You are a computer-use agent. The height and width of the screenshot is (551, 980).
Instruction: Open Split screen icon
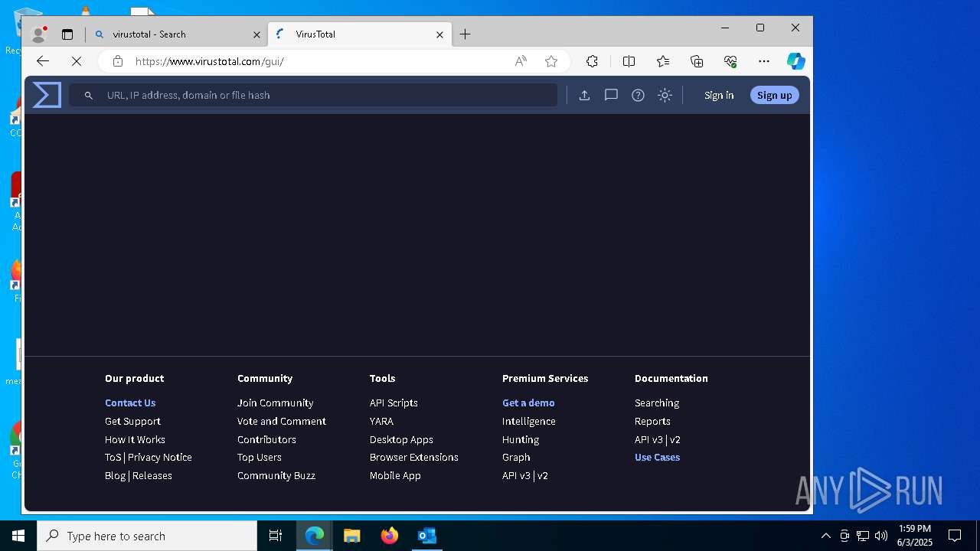pos(629,61)
